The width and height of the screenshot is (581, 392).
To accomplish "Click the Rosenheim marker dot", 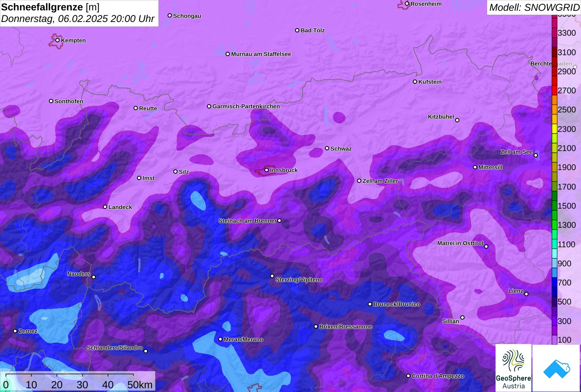I will tap(407, 4).
